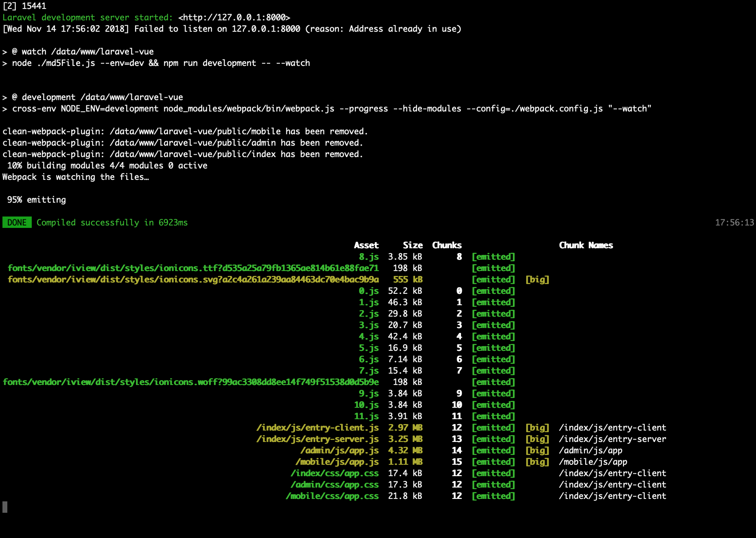Screen dimensions: 756x538
Task: Select the 7.js asset name
Action: click(369, 371)
